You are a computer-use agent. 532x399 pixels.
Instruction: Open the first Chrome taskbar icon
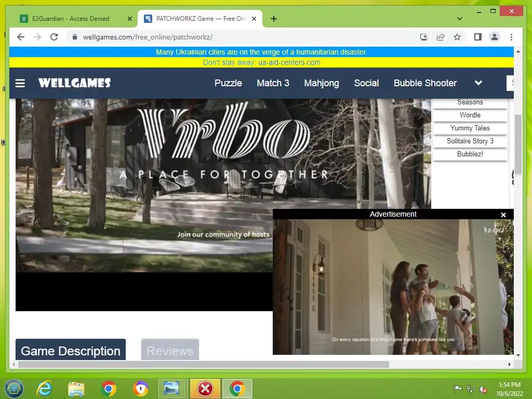click(x=108, y=389)
